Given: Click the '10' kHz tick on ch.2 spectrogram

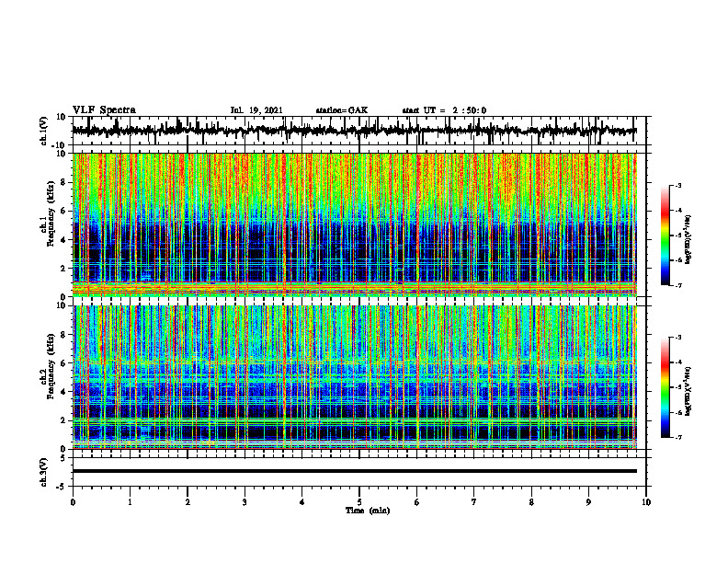Looking at the screenshot, I should [62, 305].
